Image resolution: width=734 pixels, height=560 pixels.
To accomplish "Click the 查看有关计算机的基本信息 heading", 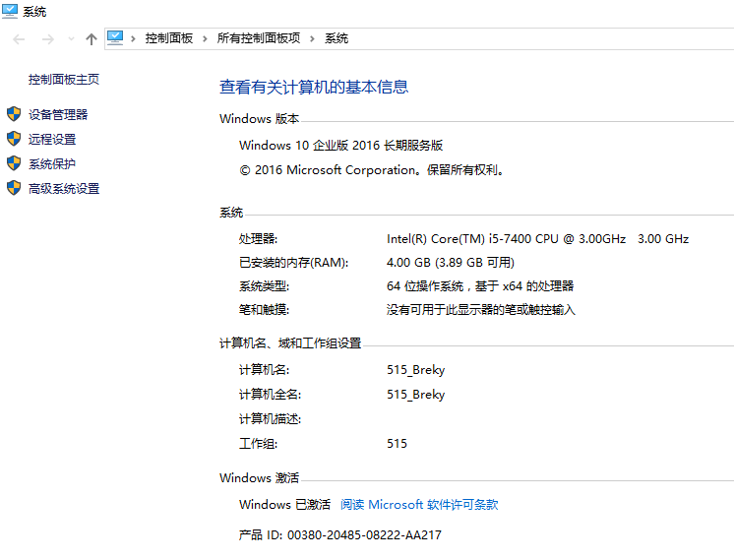I will (314, 87).
